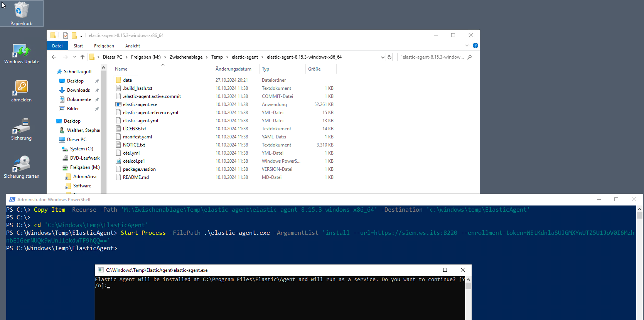Sort files by Name column header
Screen dimensions: 644x320
click(121, 69)
